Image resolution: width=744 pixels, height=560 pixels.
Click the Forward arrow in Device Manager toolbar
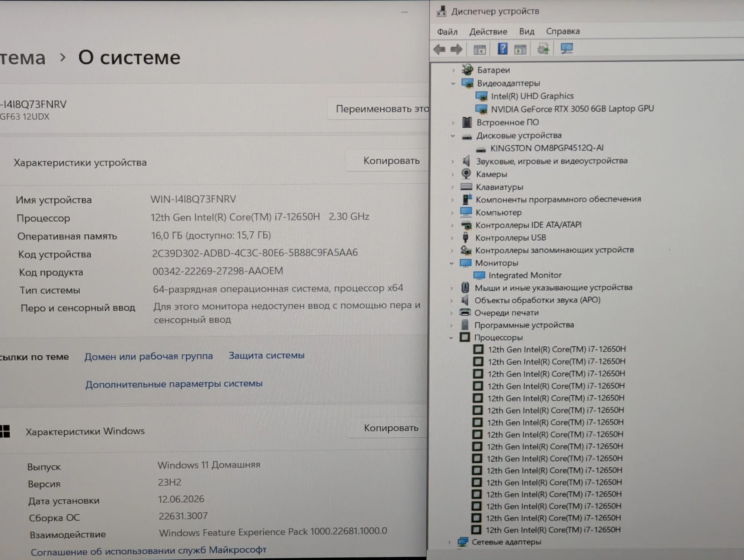pos(456,49)
